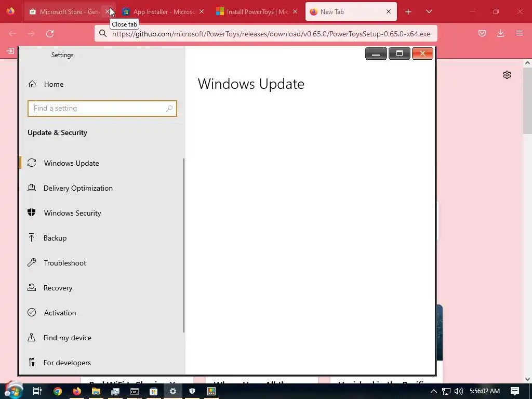Open the Activation settings page
This screenshot has height=399, width=532.
pos(102,313)
